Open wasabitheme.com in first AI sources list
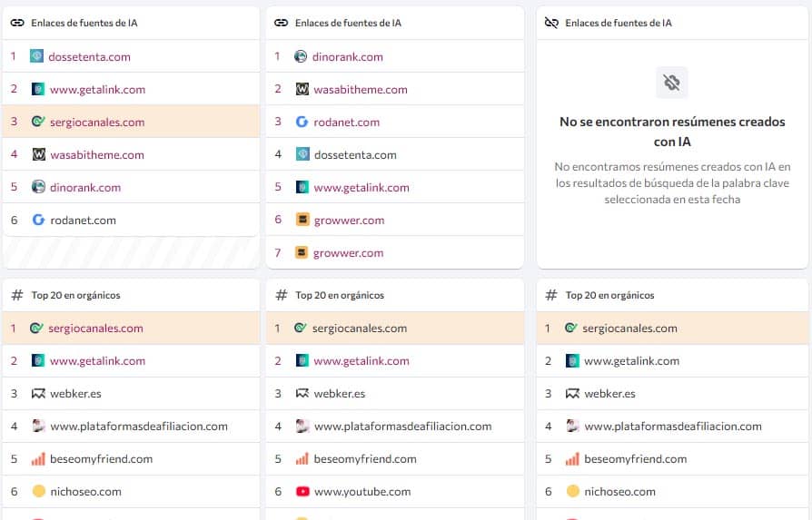 97,154
